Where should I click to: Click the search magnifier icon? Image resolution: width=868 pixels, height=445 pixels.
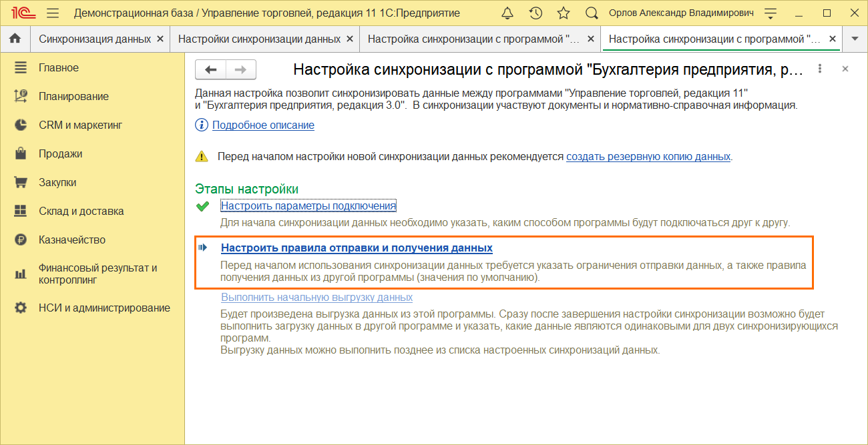pyautogui.click(x=592, y=13)
